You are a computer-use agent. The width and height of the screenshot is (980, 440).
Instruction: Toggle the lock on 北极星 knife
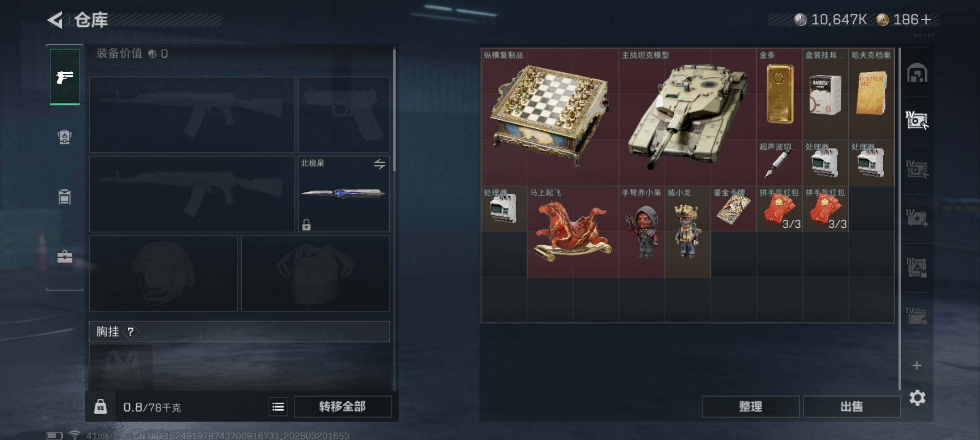306,224
